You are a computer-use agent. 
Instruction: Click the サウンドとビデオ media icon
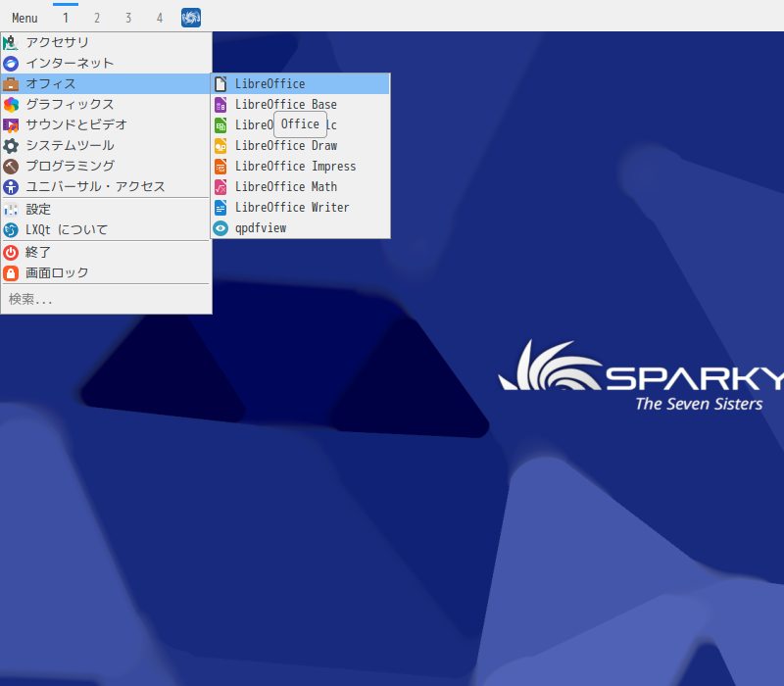pos(11,124)
